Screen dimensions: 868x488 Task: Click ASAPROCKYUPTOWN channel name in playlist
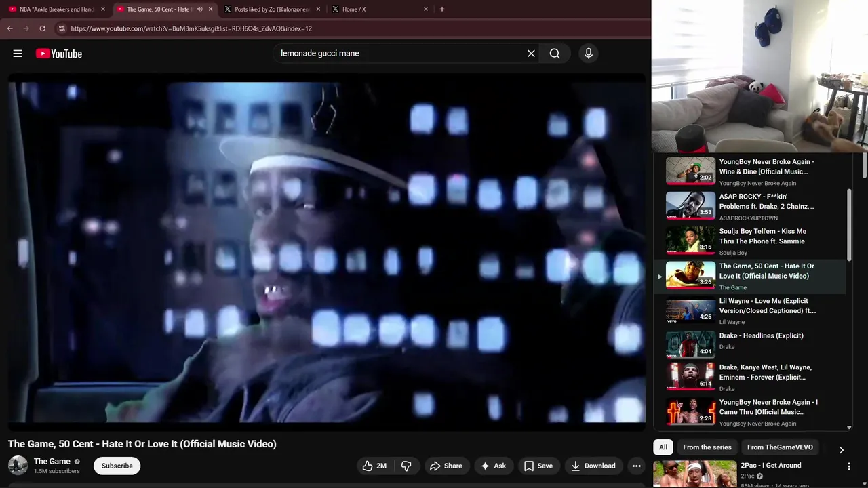[x=749, y=218]
